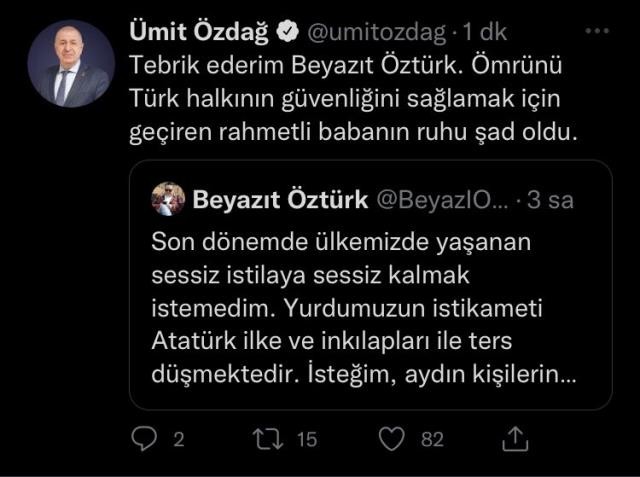Click the verified badge beside Ümit Özdağ
Viewport: 640px width, 477px height.
coord(287,32)
